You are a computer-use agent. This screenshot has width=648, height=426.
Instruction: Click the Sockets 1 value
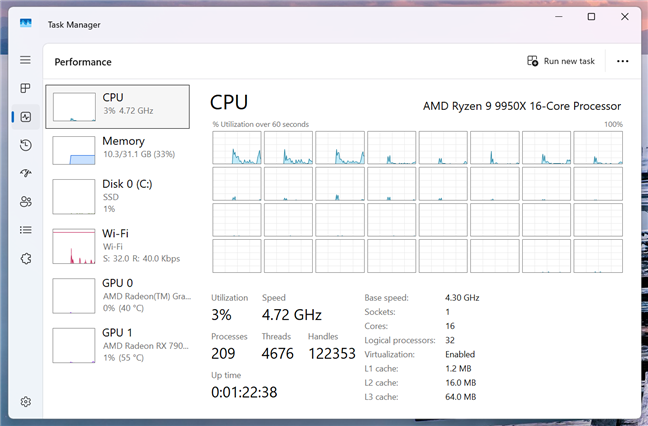point(448,312)
